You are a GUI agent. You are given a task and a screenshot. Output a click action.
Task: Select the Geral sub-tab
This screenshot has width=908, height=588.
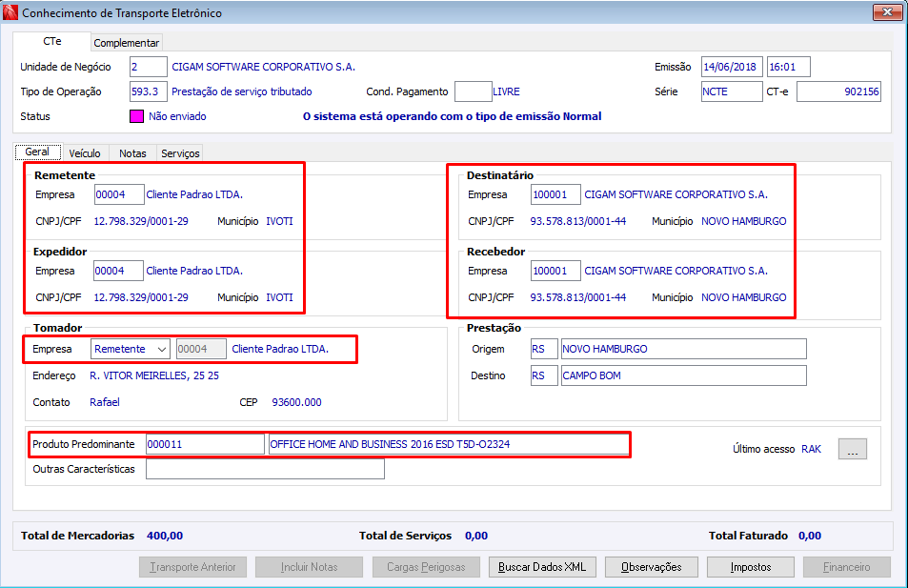tap(38, 152)
